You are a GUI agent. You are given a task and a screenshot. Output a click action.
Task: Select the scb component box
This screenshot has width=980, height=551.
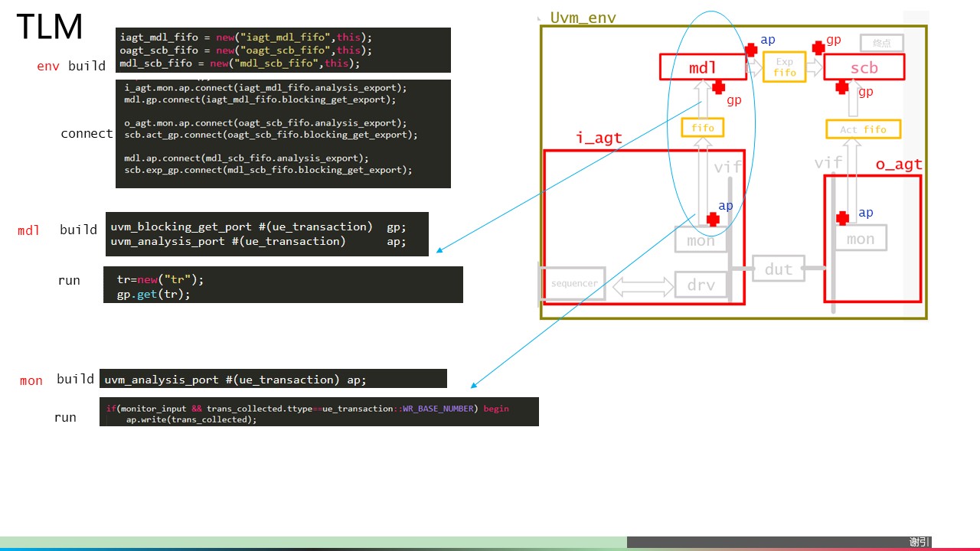coord(864,67)
